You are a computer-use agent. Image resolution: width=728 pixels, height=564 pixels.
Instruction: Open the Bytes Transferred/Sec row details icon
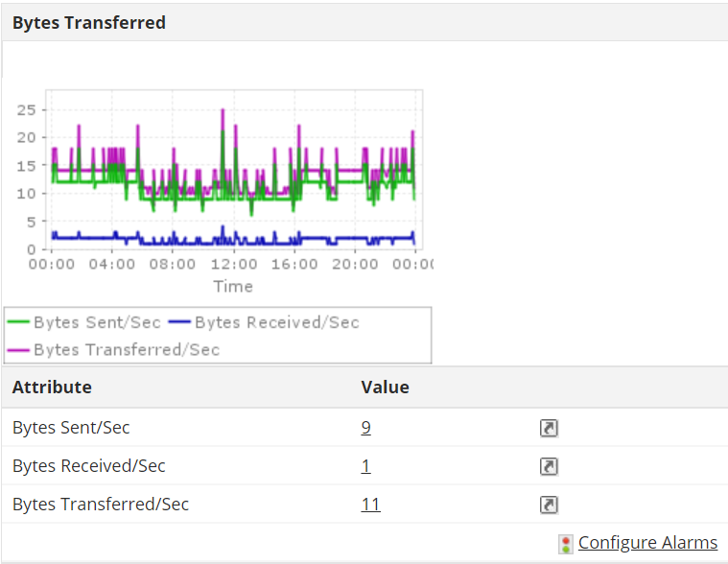[549, 505]
